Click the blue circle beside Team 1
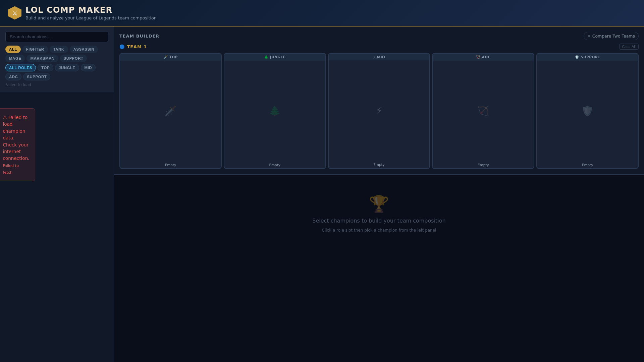The width and height of the screenshot is (644, 362). [122, 47]
